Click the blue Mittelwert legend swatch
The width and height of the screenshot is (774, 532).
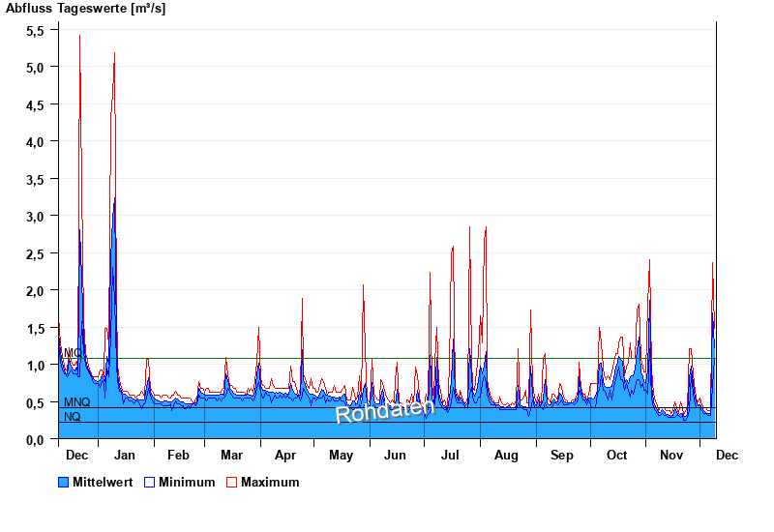64,482
